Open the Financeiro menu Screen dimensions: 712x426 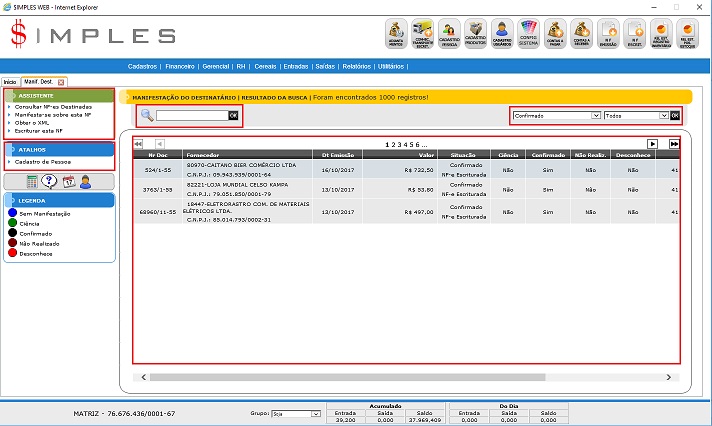click(x=180, y=66)
